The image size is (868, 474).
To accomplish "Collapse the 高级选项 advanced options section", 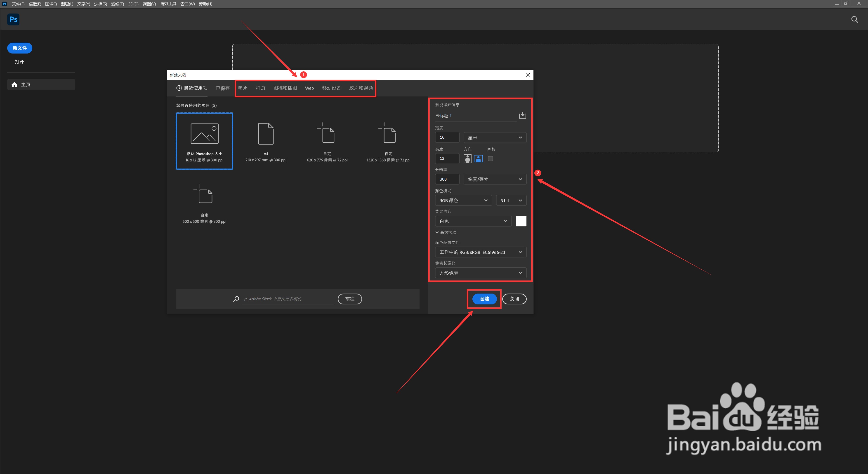I will click(x=446, y=232).
